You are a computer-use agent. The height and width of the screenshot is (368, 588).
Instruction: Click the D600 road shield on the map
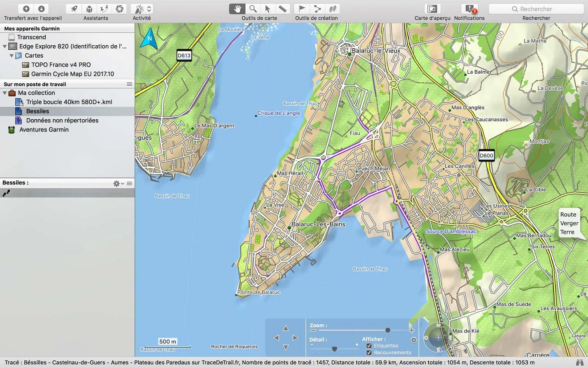pyautogui.click(x=486, y=155)
